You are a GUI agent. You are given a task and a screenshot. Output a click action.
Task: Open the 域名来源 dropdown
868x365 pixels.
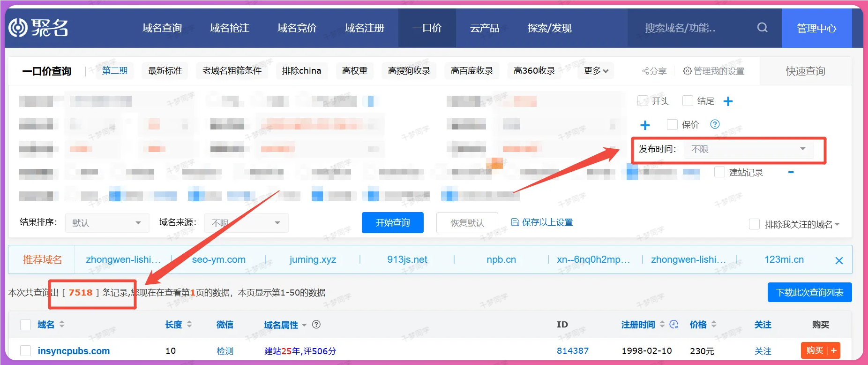pos(246,223)
